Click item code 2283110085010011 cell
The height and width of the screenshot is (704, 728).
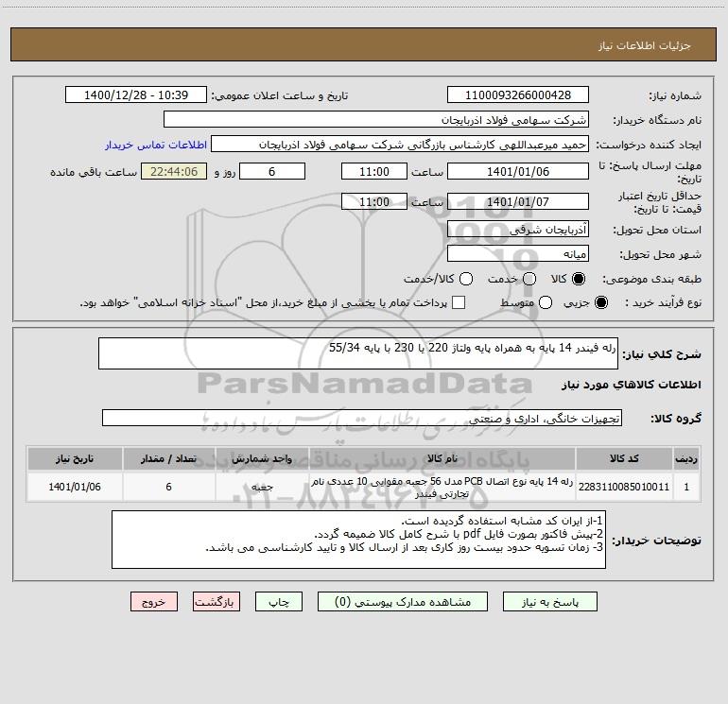[624, 487]
